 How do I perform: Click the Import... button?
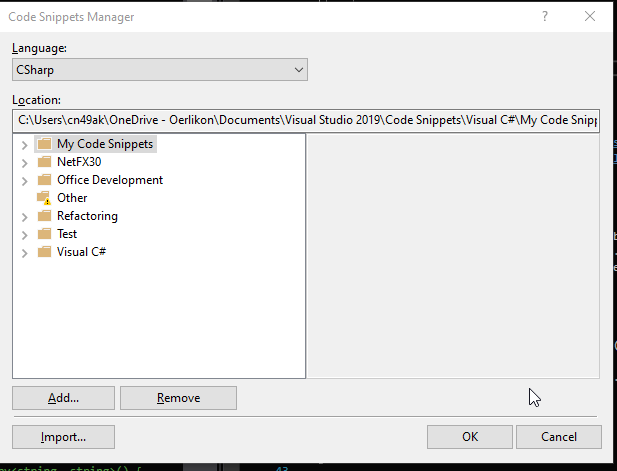[63, 437]
